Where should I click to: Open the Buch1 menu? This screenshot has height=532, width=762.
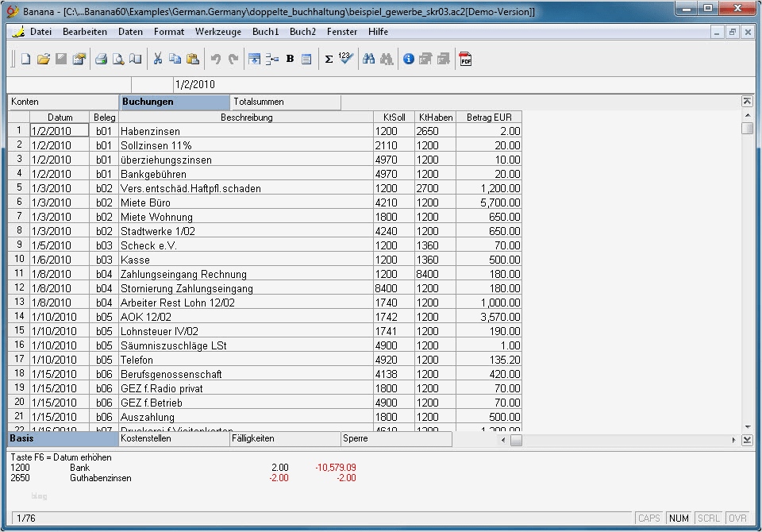coord(265,32)
